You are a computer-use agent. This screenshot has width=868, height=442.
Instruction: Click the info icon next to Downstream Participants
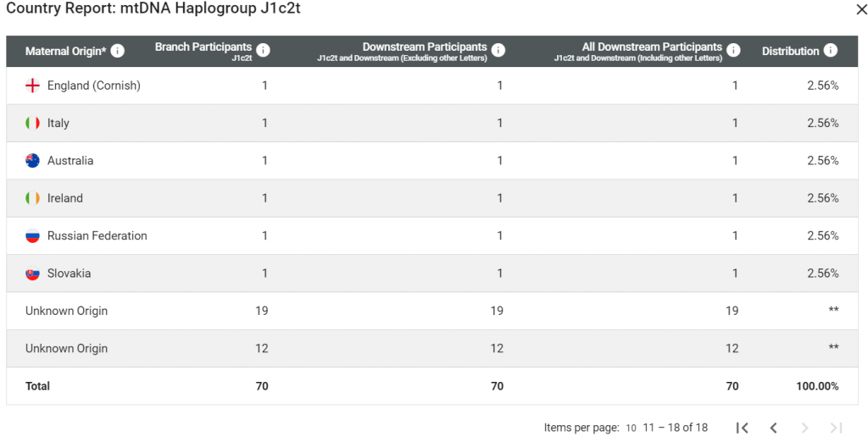coord(498,51)
